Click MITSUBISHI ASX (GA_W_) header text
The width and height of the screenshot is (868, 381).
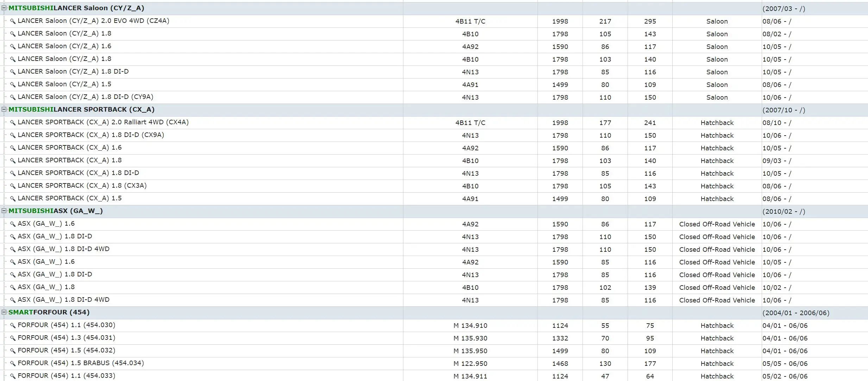click(56, 211)
